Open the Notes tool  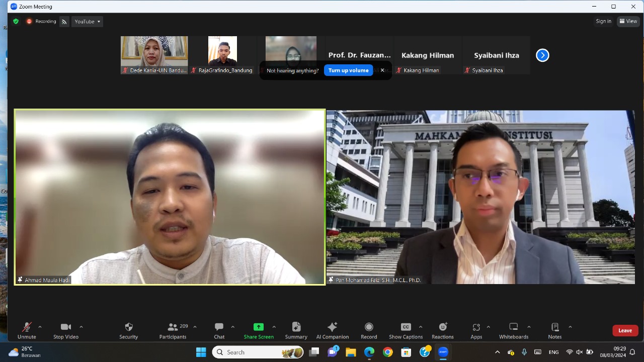(x=555, y=327)
